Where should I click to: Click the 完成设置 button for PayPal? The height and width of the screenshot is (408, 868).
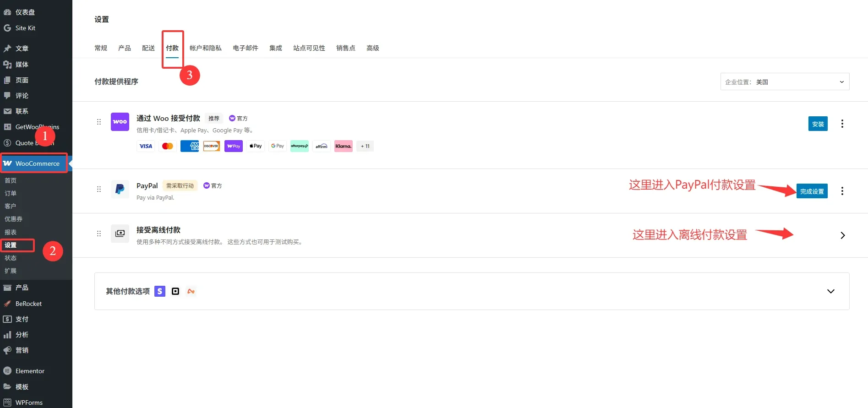click(x=812, y=191)
